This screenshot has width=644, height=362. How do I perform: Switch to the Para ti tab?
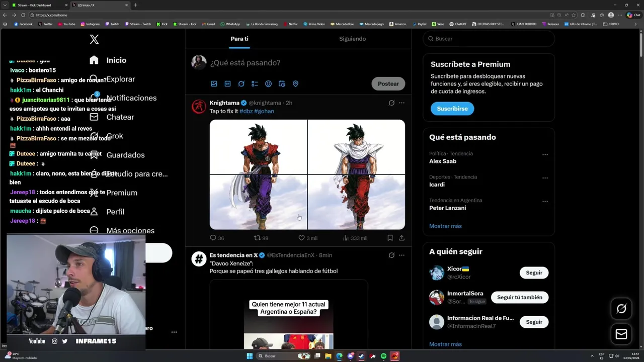pyautogui.click(x=239, y=39)
